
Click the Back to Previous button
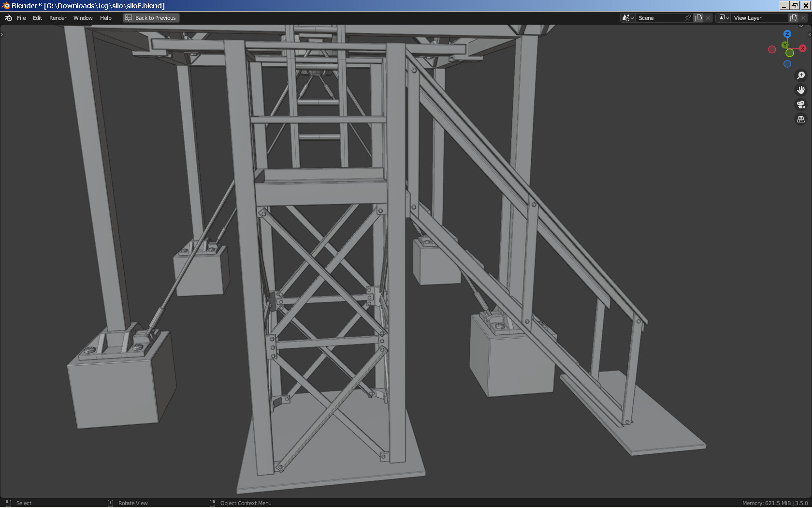[151, 17]
